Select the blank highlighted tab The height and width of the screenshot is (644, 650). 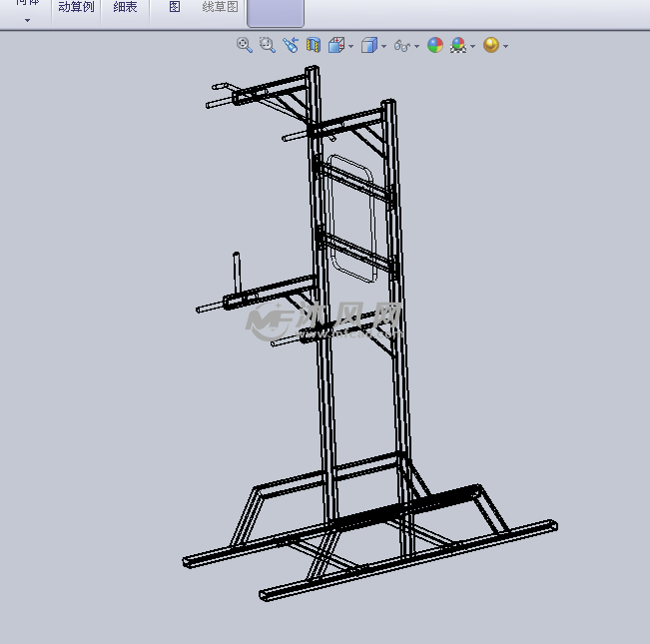click(x=276, y=12)
